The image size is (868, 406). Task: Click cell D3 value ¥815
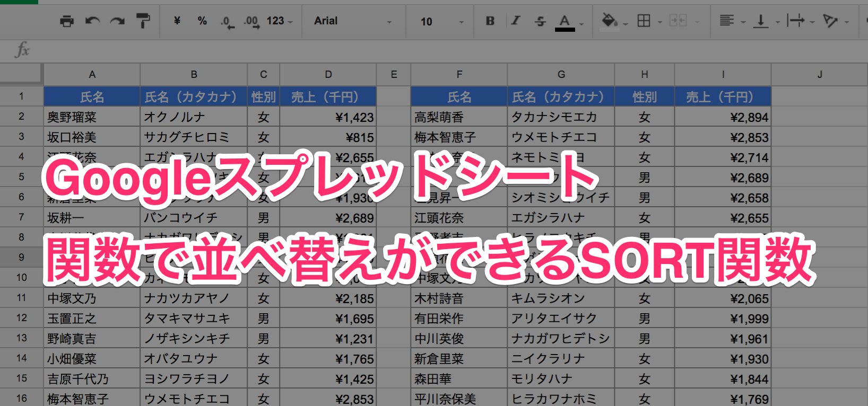coord(328,137)
